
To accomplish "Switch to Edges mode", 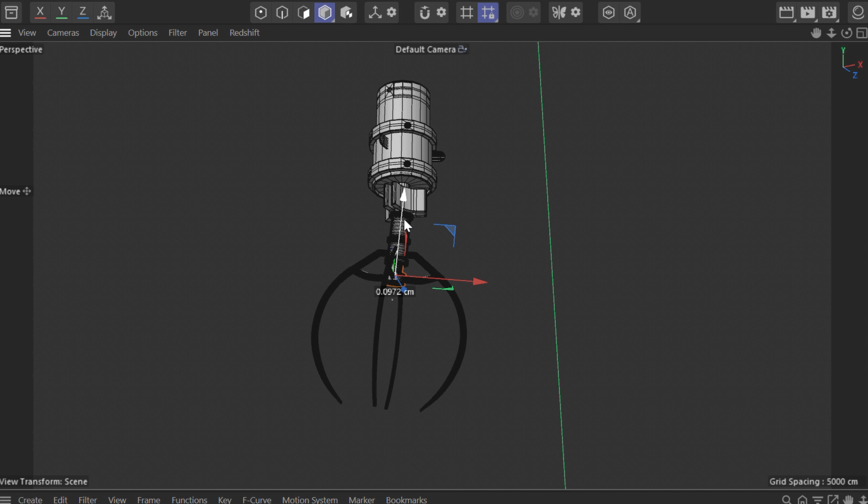I will [282, 13].
